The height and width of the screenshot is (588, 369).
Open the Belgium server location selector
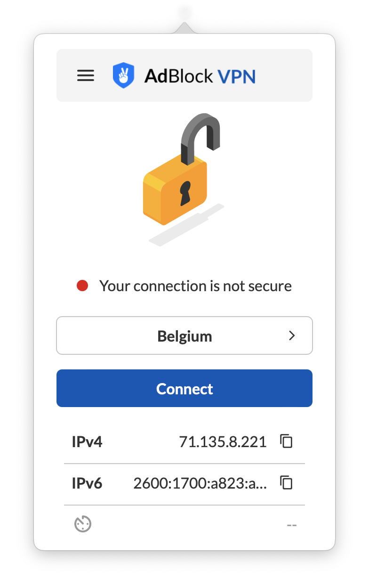pyautogui.click(x=184, y=335)
